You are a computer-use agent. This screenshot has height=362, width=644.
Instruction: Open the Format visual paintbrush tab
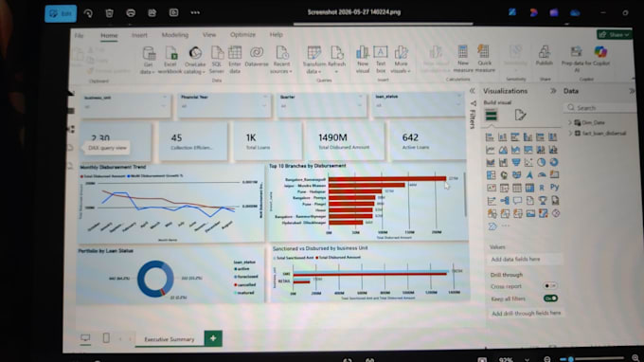[x=520, y=115]
